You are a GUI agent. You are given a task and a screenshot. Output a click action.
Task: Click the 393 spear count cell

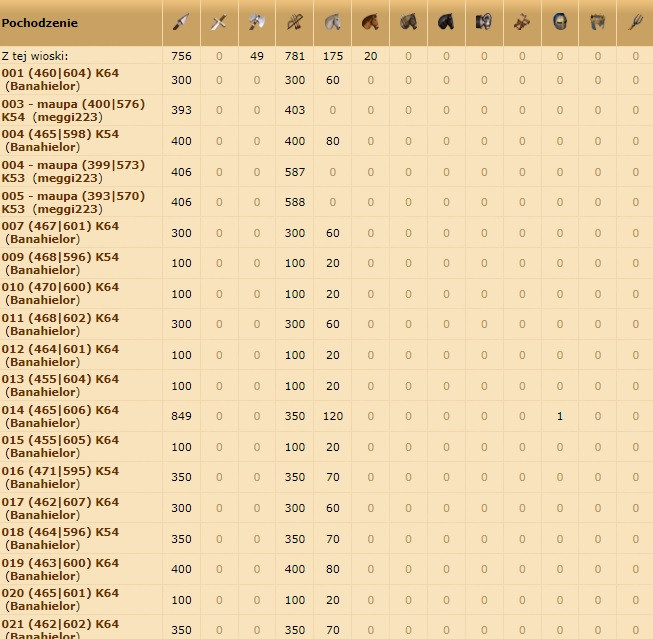pos(181,110)
